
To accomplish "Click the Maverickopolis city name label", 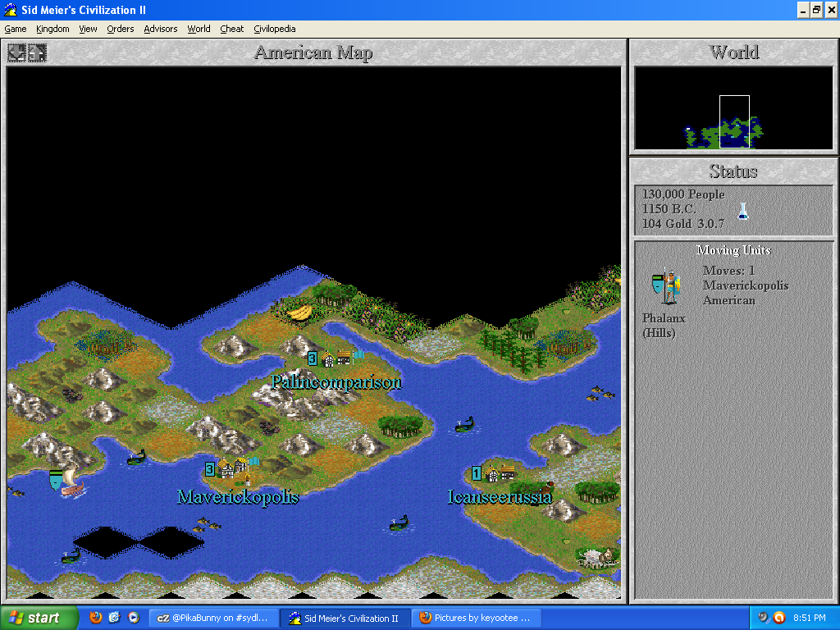I will 238,496.
